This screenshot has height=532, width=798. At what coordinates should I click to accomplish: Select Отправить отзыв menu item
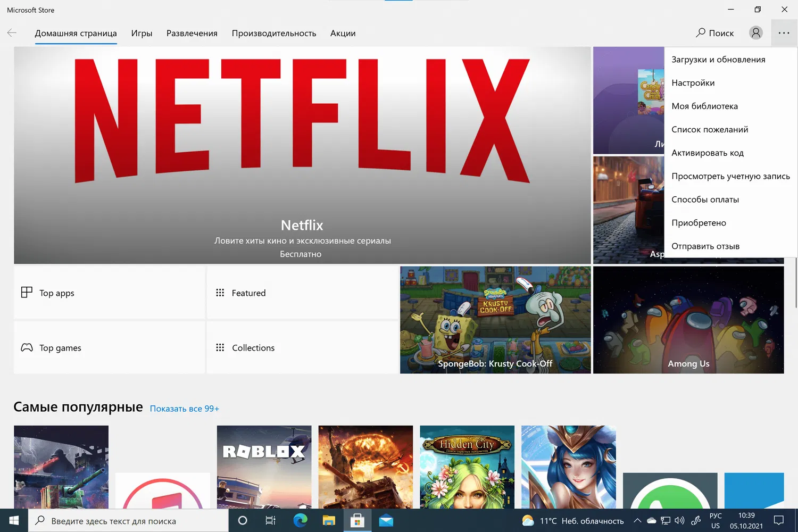[730, 246]
